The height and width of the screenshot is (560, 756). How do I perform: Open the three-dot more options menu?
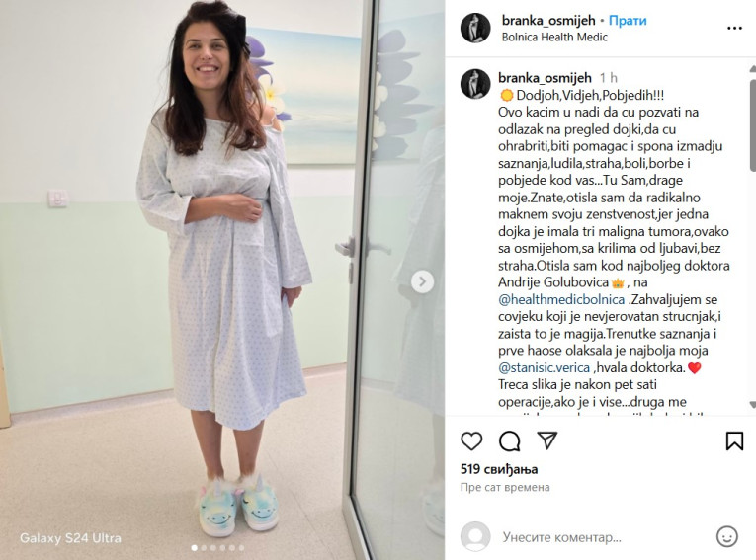(734, 29)
